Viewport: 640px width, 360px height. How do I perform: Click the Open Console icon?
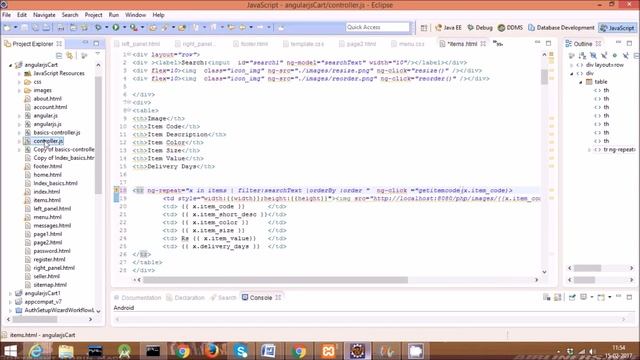coord(601,297)
